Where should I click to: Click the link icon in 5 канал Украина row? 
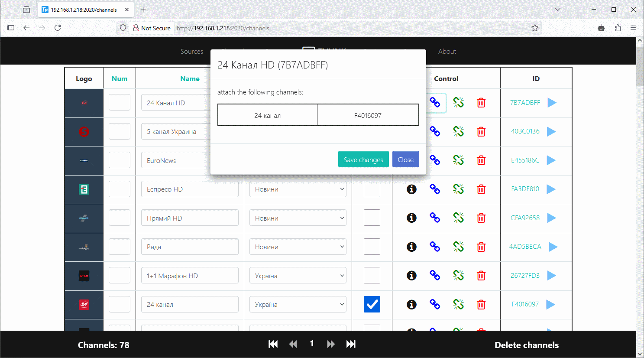pos(435,131)
